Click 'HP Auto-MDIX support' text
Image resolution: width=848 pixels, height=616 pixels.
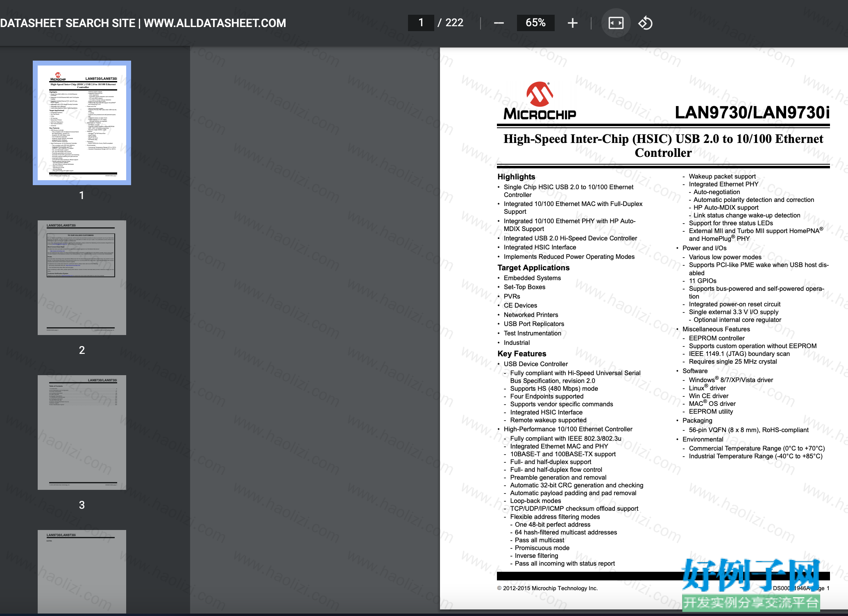(726, 207)
